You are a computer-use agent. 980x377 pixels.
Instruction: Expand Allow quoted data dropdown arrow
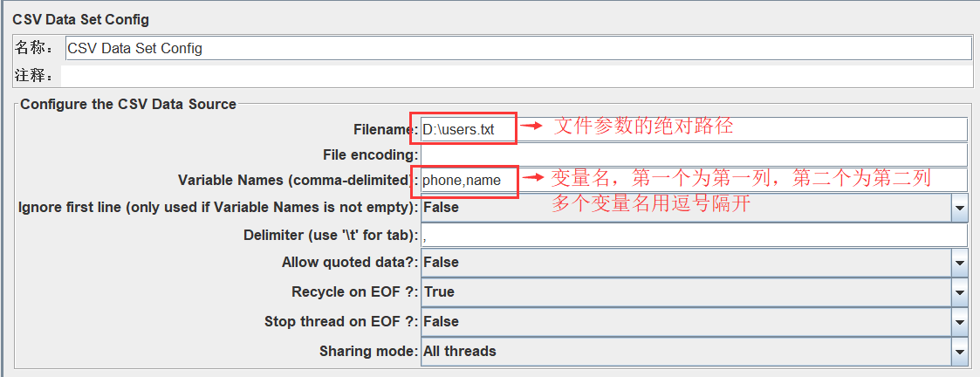pyautogui.click(x=959, y=264)
